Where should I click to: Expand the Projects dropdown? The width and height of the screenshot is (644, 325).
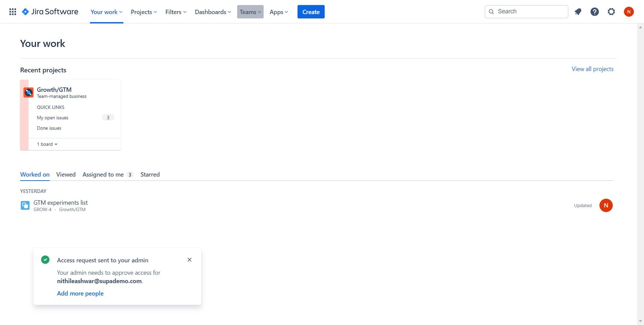(x=144, y=11)
